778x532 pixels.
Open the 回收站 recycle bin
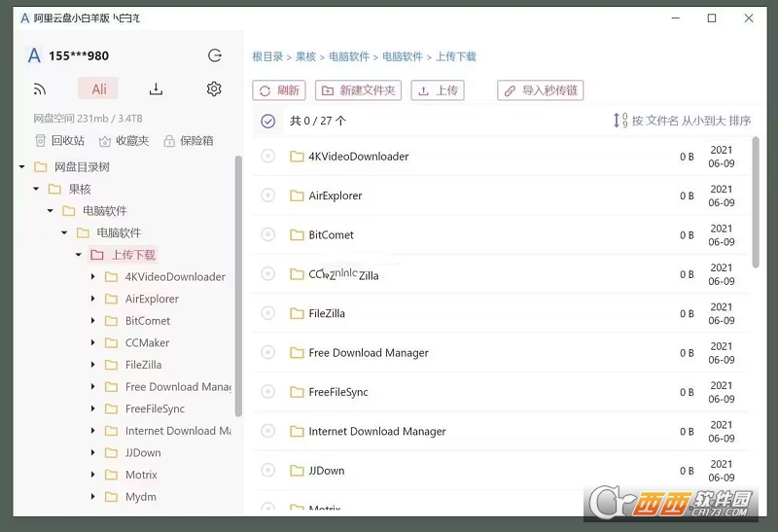click(60, 141)
